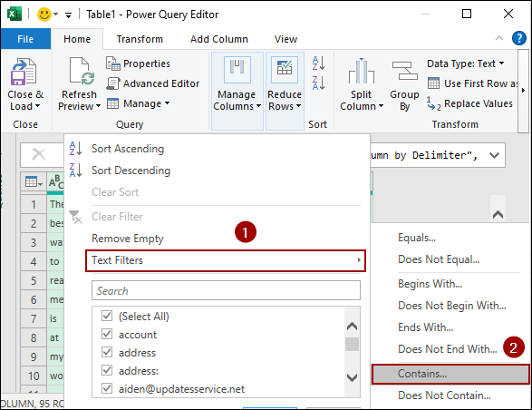Switch to the View tab

pos(285,39)
